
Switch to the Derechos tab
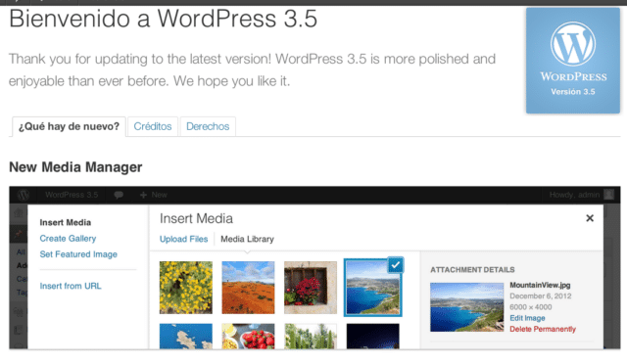point(208,126)
